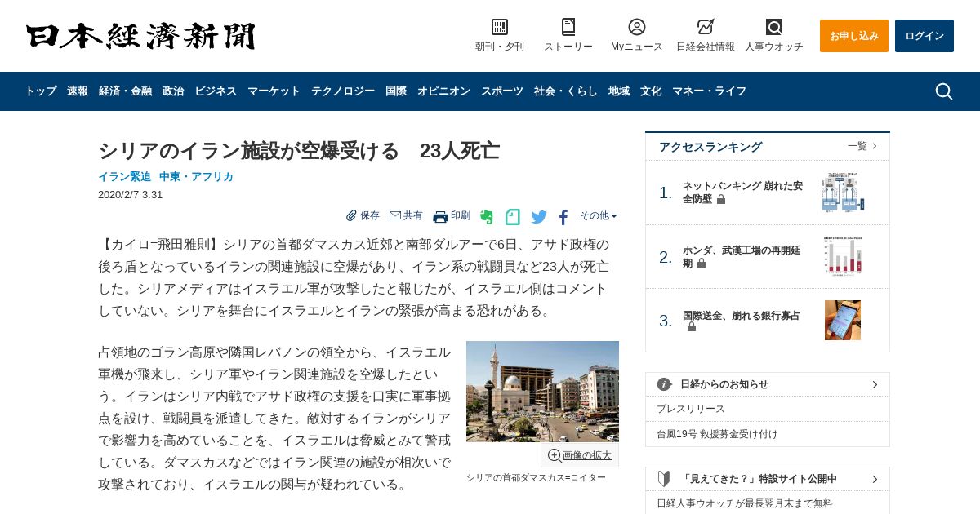Click caption シリアの首都ダマスカス=ロイター
980x514 pixels.
coord(536,477)
